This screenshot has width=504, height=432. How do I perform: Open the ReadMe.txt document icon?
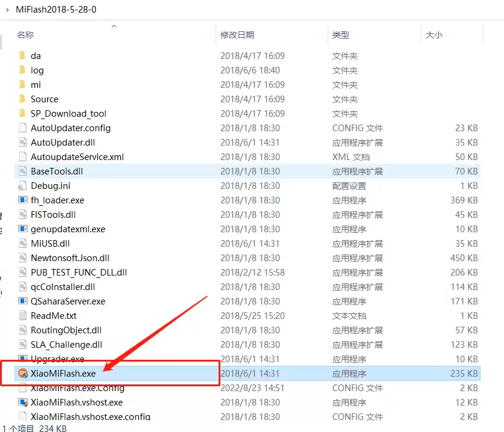(x=23, y=315)
